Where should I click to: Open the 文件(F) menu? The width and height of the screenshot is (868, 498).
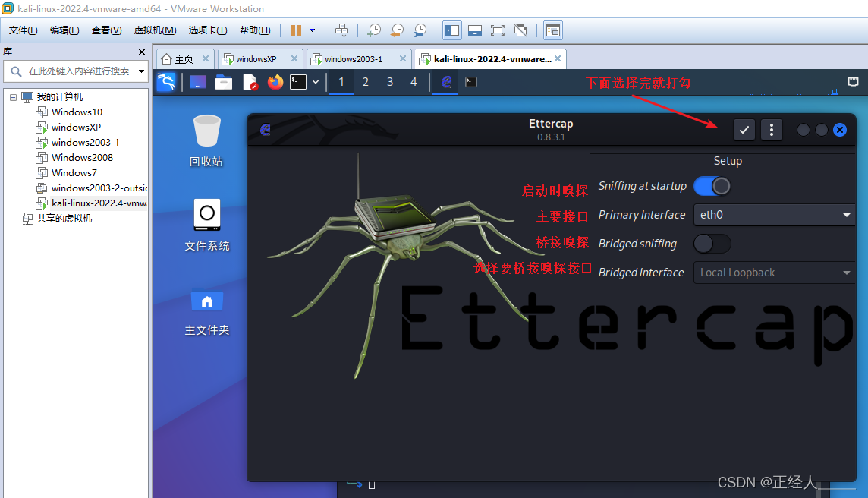point(23,30)
